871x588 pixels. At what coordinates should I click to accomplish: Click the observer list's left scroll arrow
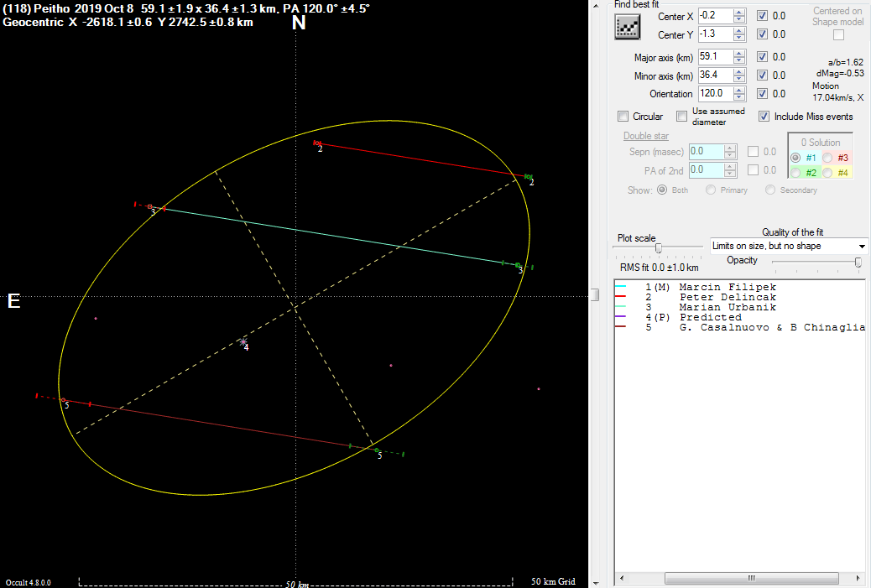[622, 578]
